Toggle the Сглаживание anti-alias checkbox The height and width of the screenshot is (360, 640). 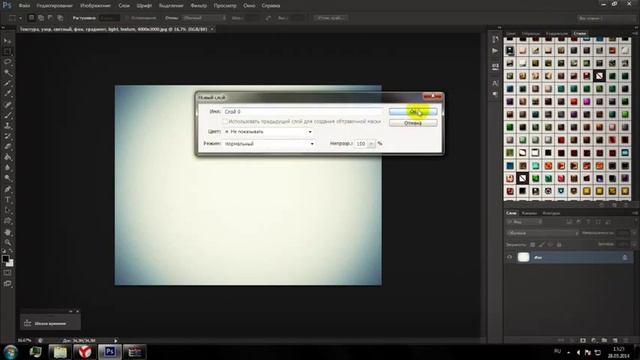tap(127, 18)
